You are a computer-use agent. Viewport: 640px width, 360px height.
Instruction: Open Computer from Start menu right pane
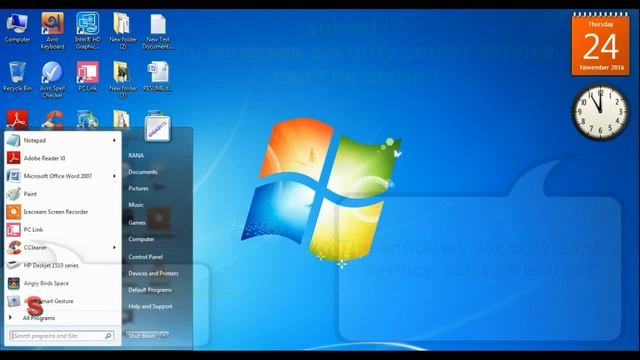click(x=141, y=239)
